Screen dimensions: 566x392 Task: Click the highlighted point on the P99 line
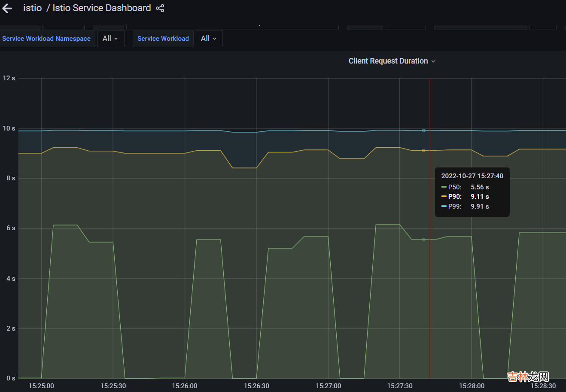[x=423, y=131]
